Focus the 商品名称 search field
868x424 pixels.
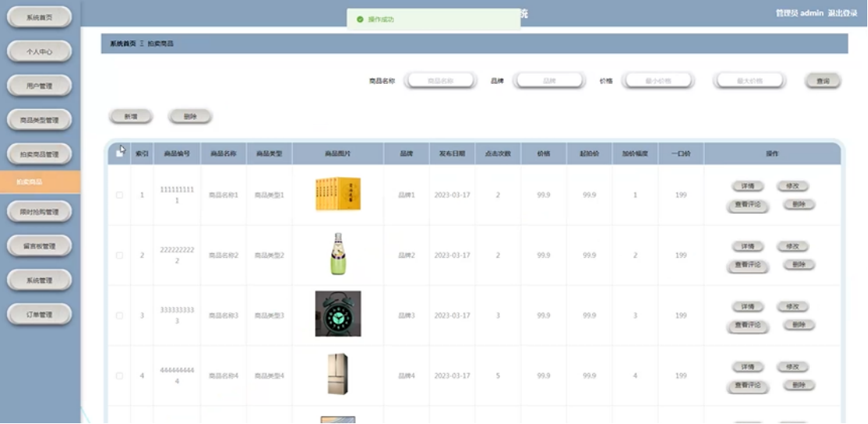440,81
